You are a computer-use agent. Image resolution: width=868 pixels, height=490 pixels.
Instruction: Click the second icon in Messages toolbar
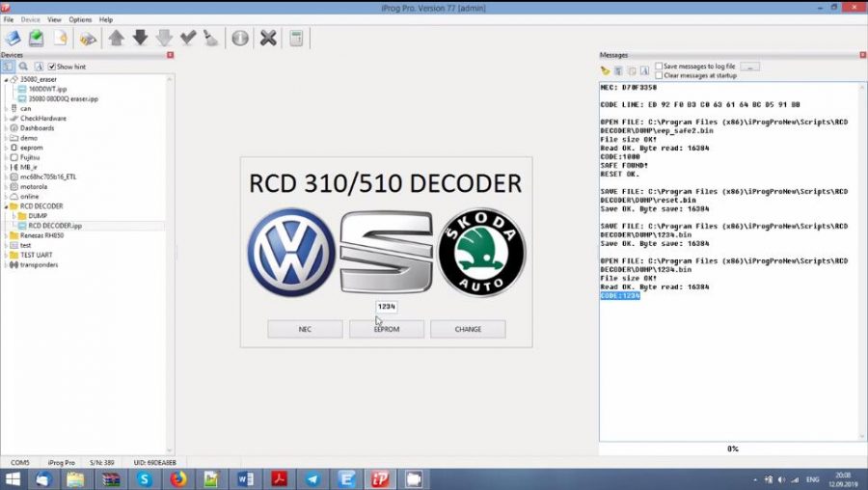[618, 70]
